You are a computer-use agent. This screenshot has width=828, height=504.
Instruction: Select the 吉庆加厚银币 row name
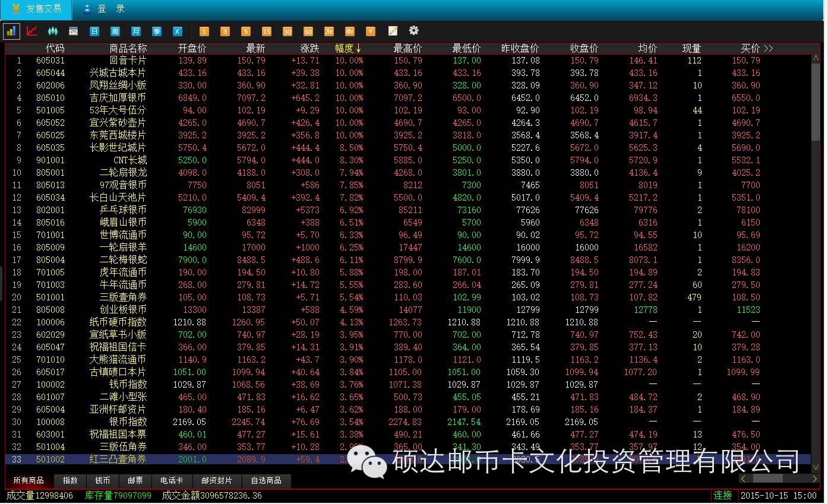[118, 98]
